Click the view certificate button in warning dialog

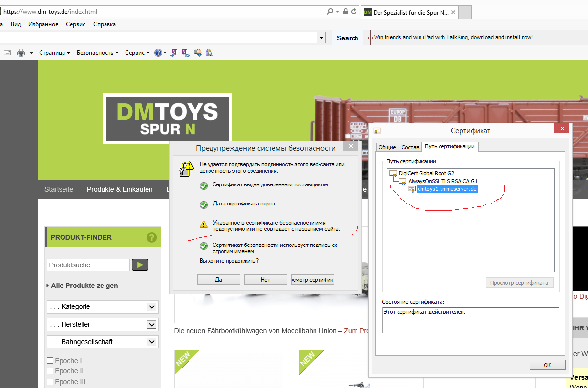click(313, 280)
